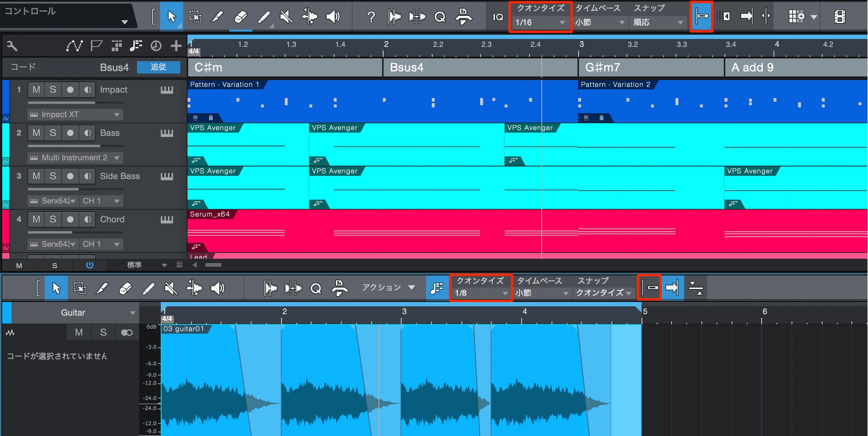The width and height of the screenshot is (868, 436).
Task: Click the 追従 follow chord button
Action: 158,67
